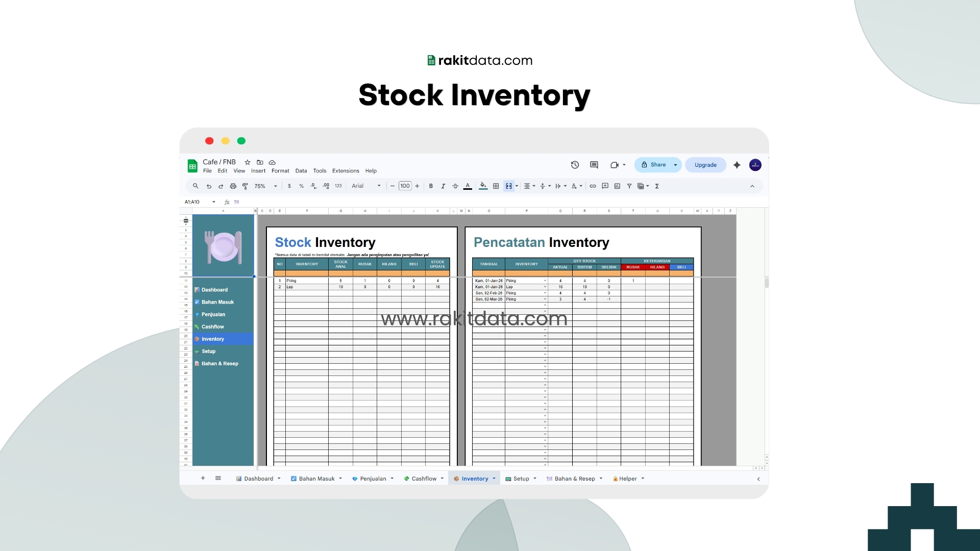980x551 pixels.
Task: Open the name box showing A1:A10
Action: point(200,202)
